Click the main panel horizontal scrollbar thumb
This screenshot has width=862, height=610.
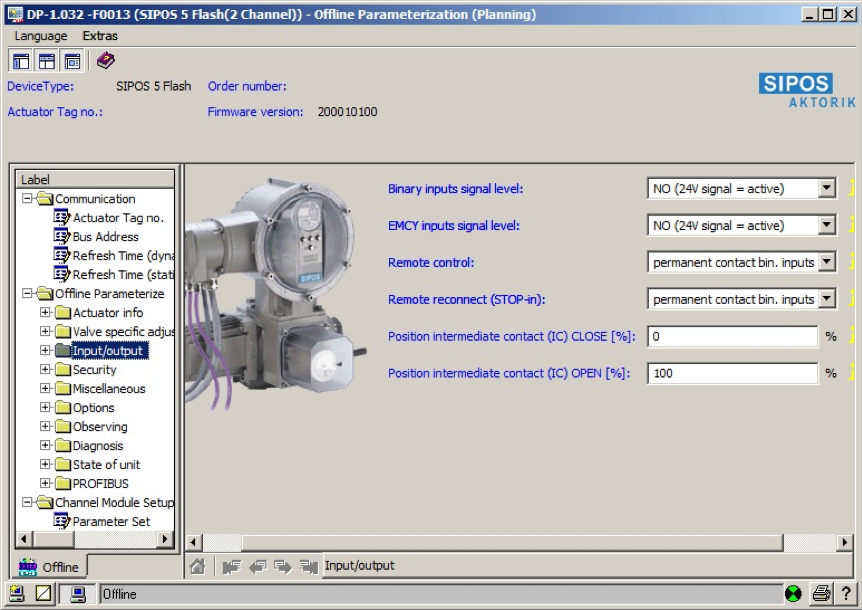[512, 542]
